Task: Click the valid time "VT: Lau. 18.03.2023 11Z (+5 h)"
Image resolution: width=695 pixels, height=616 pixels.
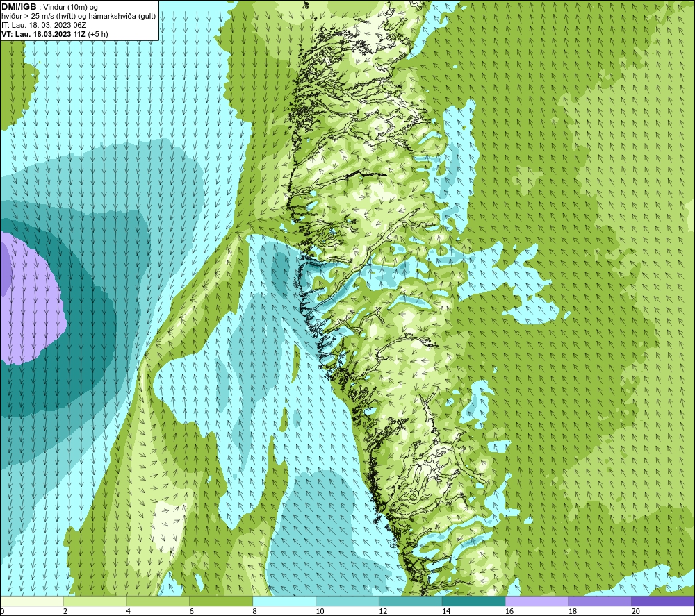Action: (54, 34)
